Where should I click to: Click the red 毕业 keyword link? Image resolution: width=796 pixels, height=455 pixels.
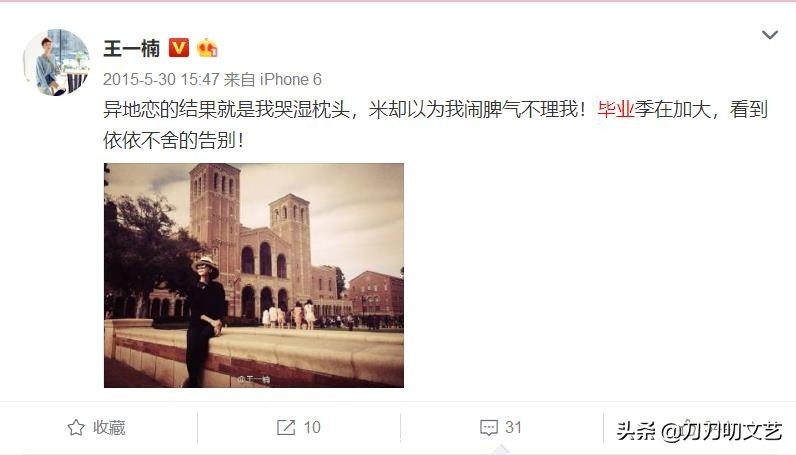click(616, 109)
